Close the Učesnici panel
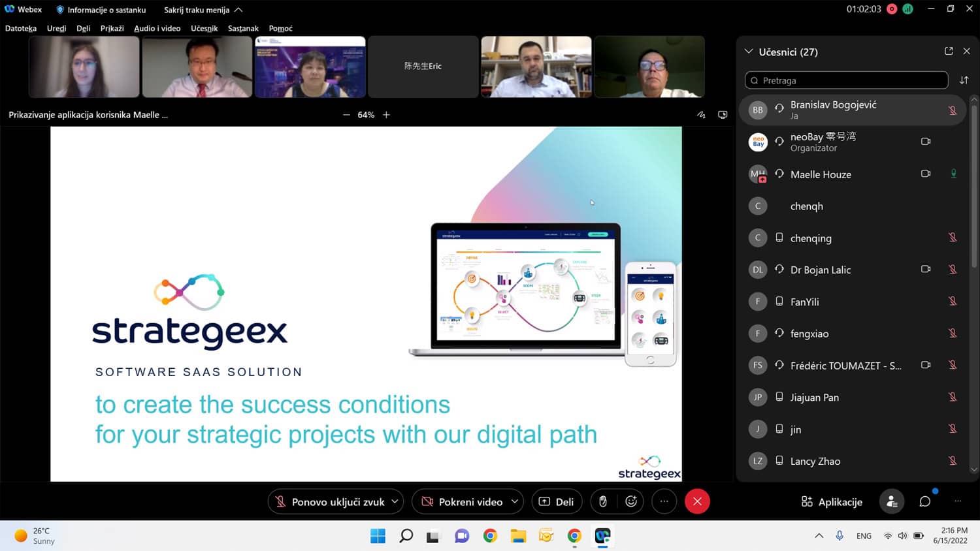980x551 pixels. pyautogui.click(x=967, y=51)
